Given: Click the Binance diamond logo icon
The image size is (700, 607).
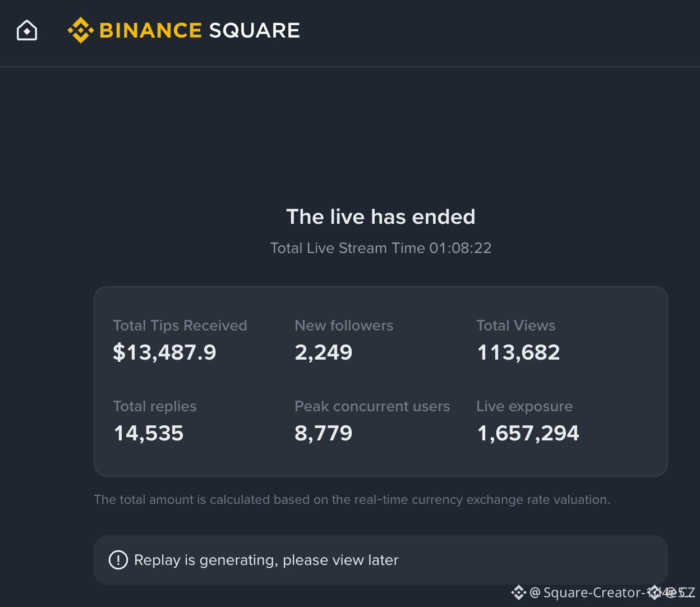Looking at the screenshot, I should [x=81, y=30].
